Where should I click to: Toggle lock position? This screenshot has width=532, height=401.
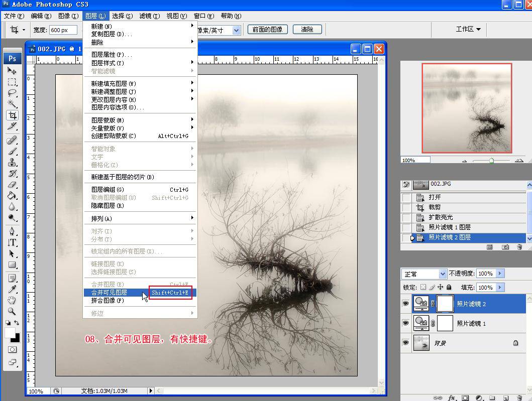tap(440, 287)
